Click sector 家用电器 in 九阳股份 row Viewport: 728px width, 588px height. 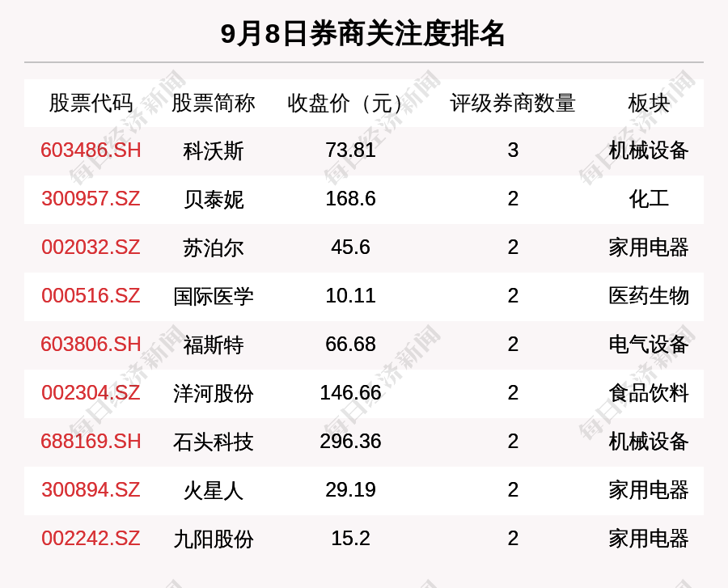pos(649,539)
